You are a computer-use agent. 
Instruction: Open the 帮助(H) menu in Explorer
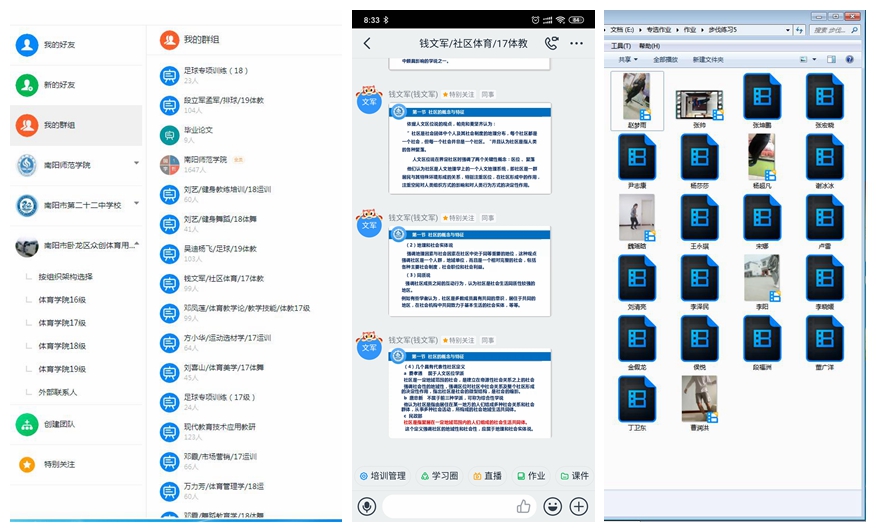coord(649,46)
